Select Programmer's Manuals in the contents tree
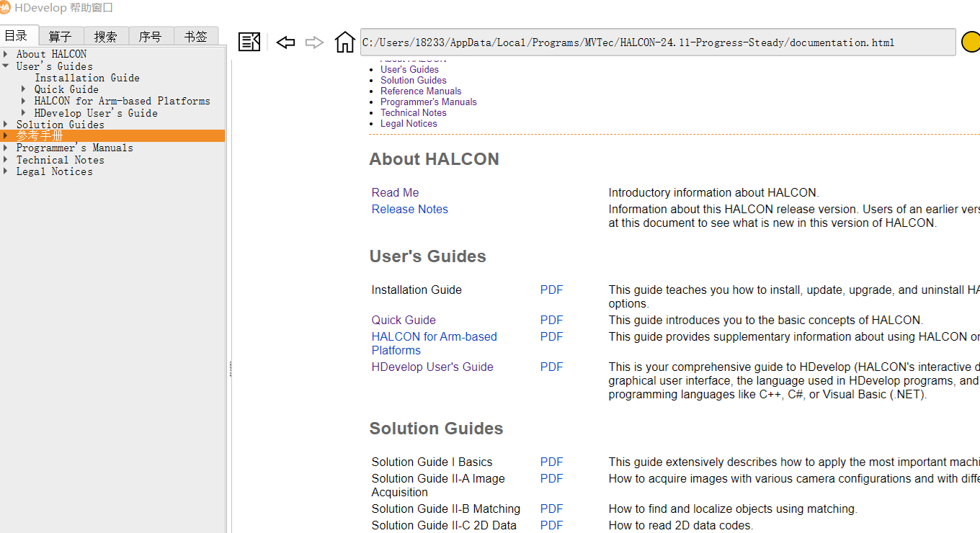This screenshot has height=533, width=980. click(75, 148)
